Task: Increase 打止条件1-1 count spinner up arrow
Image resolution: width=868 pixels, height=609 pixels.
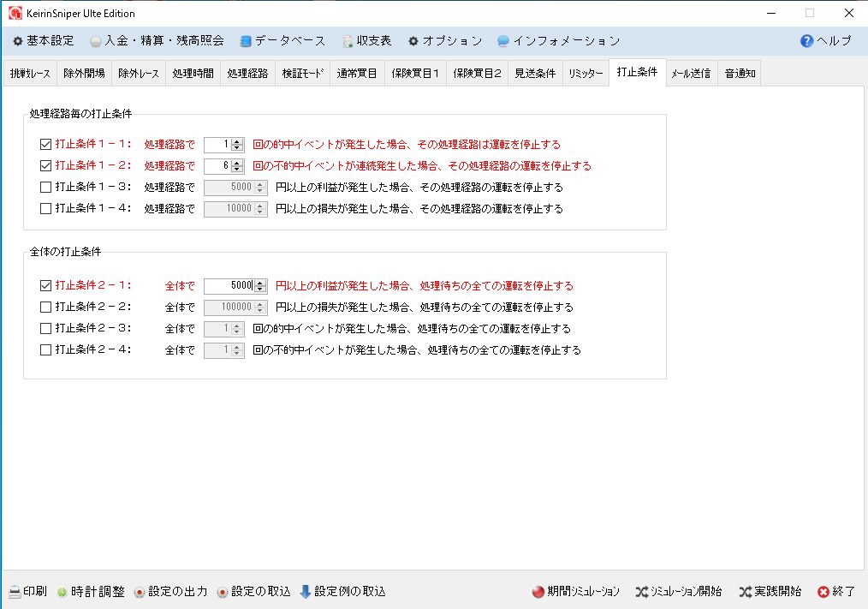Action: point(237,141)
